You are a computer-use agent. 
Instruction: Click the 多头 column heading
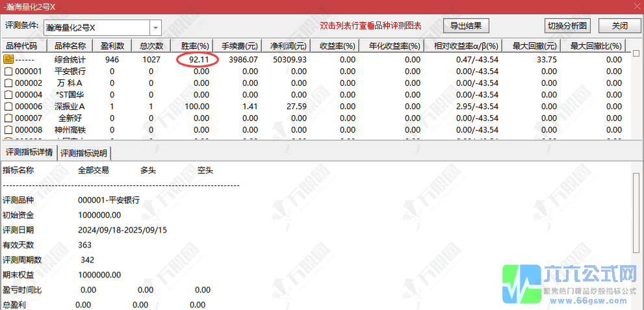coord(148,170)
